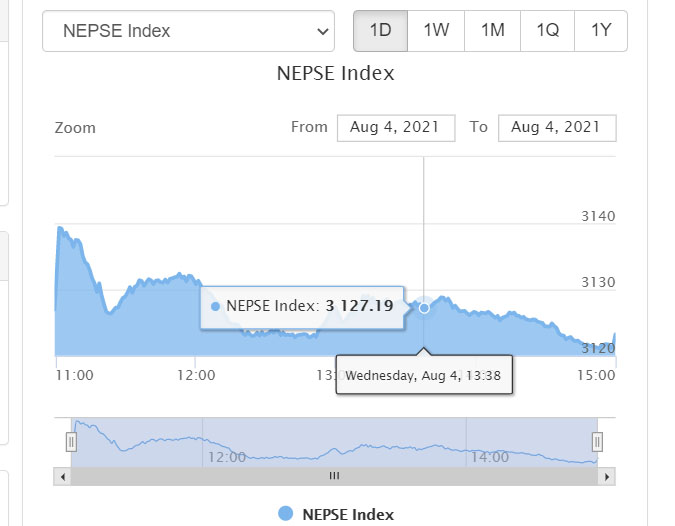Click the highlighted 13:38 data point
This screenshot has width=675, height=526.
(424, 308)
